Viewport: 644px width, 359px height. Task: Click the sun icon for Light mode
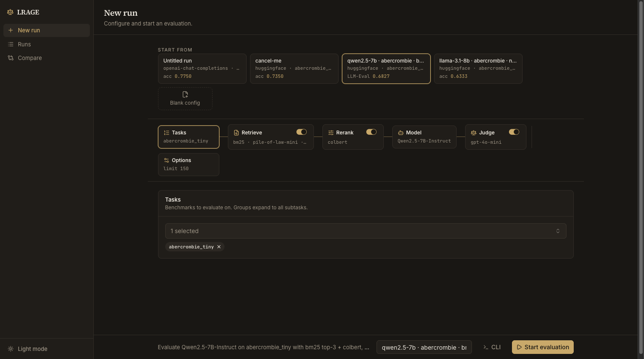click(x=11, y=349)
